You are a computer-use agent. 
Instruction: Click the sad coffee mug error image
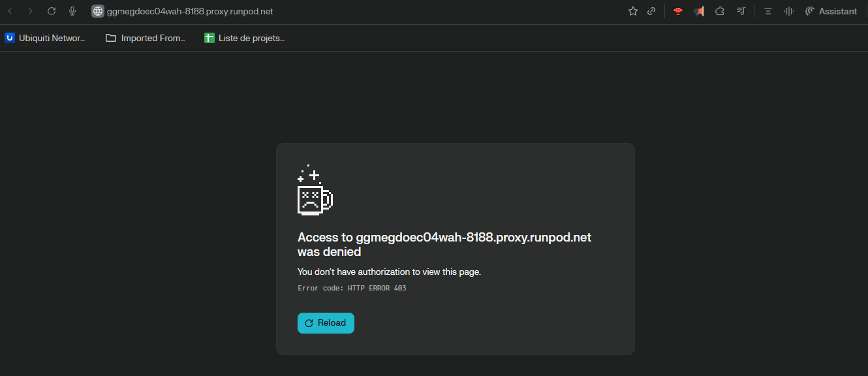click(315, 191)
